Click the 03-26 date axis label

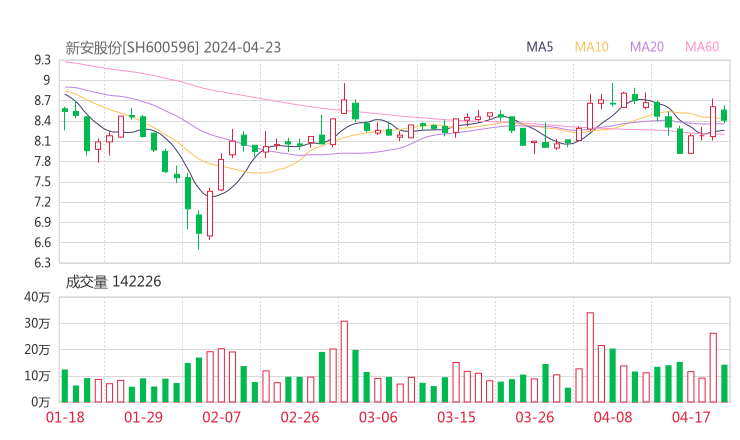(534, 417)
